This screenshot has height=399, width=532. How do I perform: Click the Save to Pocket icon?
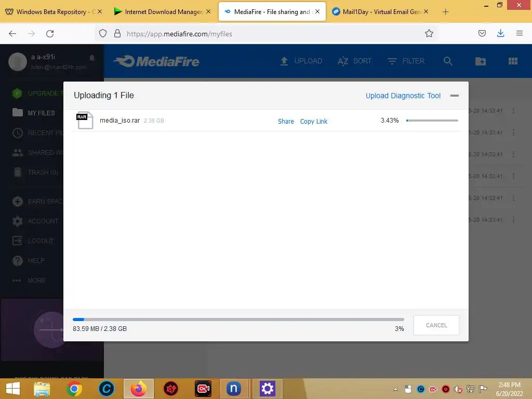click(x=482, y=33)
